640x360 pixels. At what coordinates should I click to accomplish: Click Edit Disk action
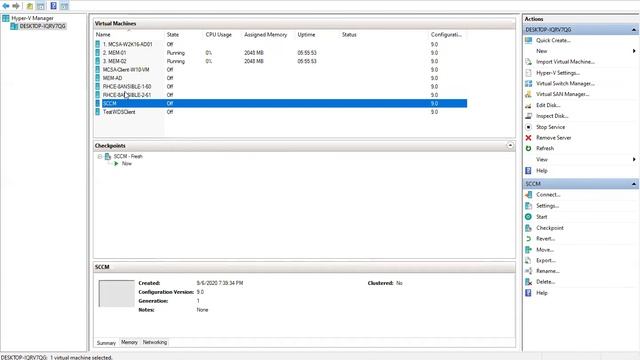coord(548,105)
